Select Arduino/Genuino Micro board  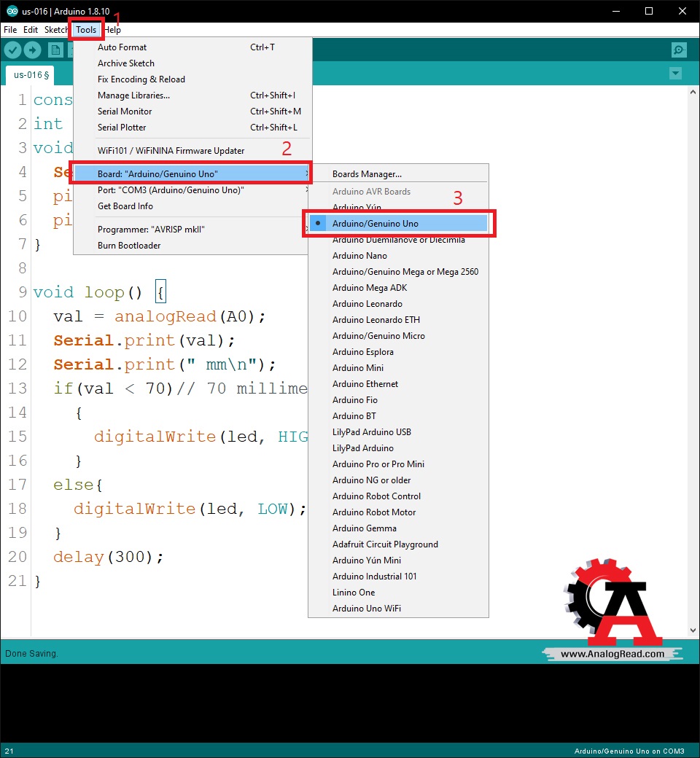[398, 335]
